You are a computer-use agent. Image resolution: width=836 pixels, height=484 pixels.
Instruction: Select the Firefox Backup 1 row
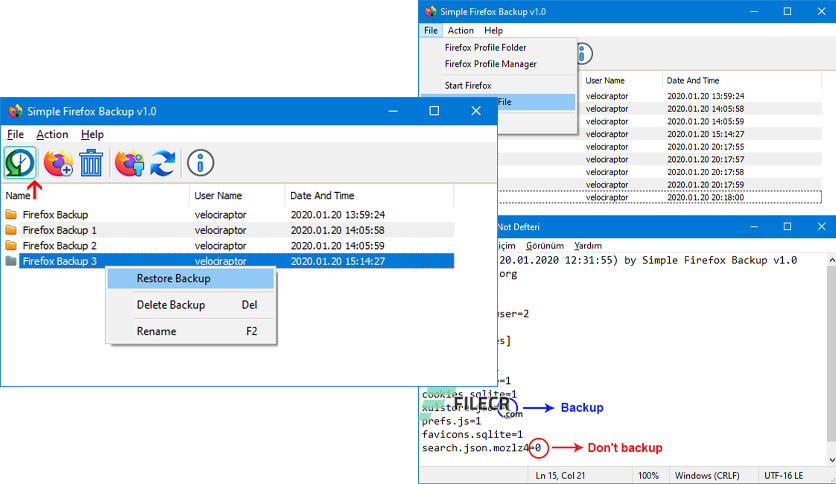228,230
